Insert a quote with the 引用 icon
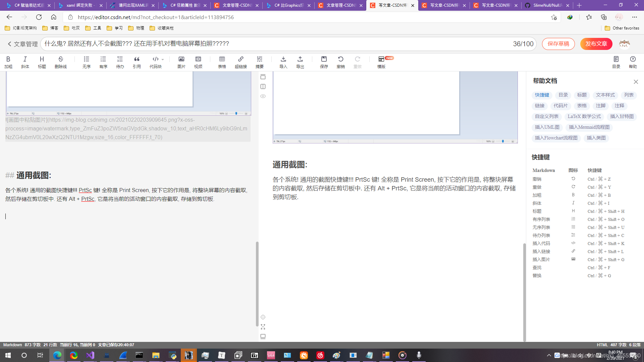 tap(137, 62)
